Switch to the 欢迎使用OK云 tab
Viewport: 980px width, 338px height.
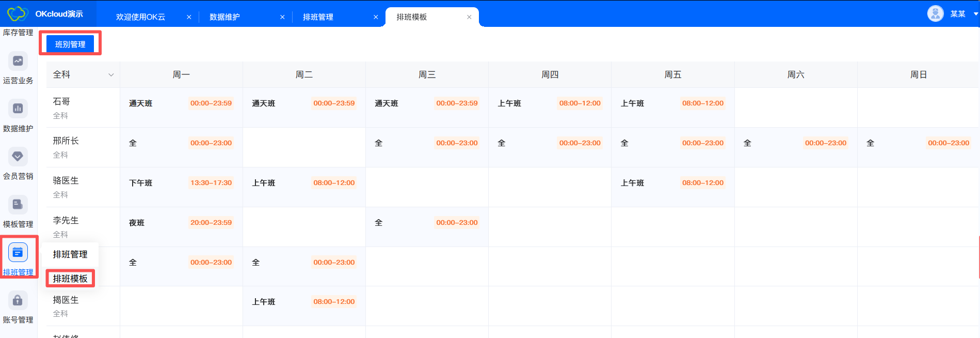tap(140, 17)
